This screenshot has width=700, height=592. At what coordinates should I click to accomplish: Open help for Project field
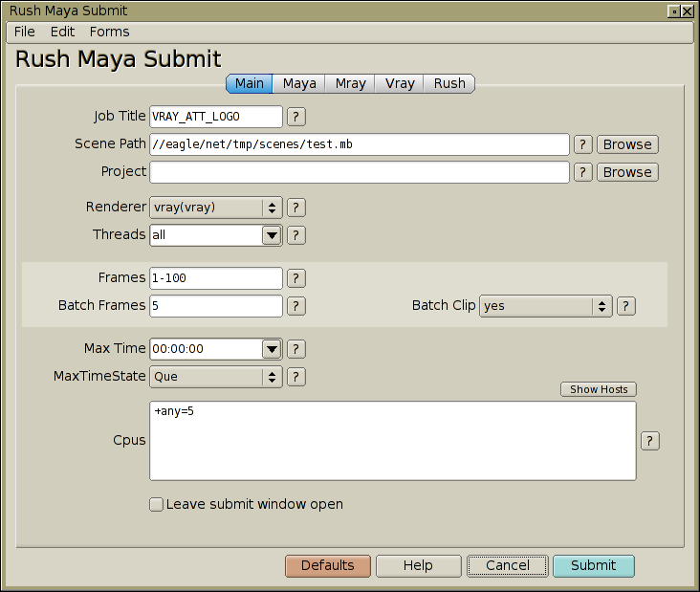pyautogui.click(x=582, y=172)
